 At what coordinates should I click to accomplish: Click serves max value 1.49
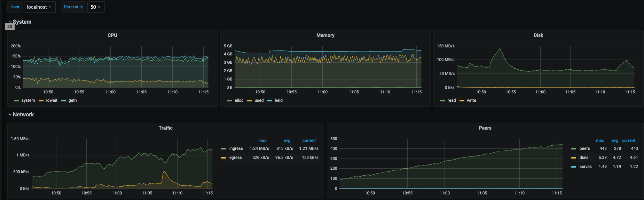[603, 167]
